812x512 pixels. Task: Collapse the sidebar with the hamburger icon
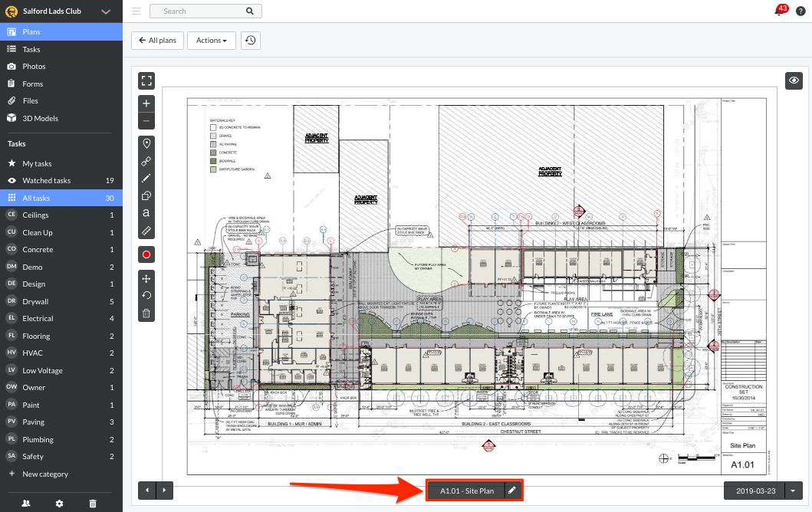point(135,11)
